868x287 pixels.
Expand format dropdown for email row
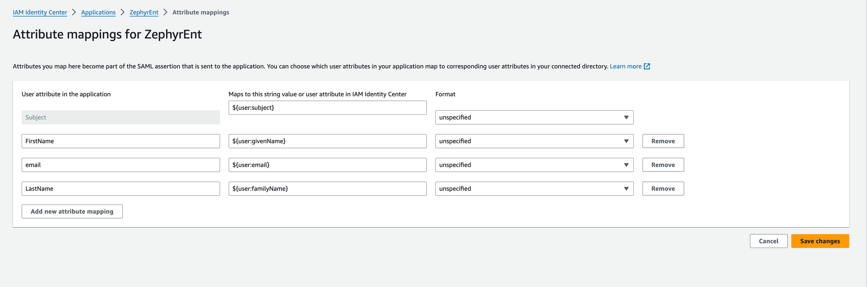click(534, 165)
